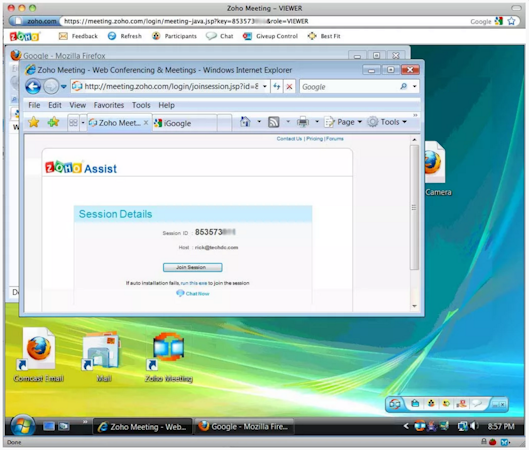
Task: Open the recent pages dropdown beside Forward button
Action: 63,87
